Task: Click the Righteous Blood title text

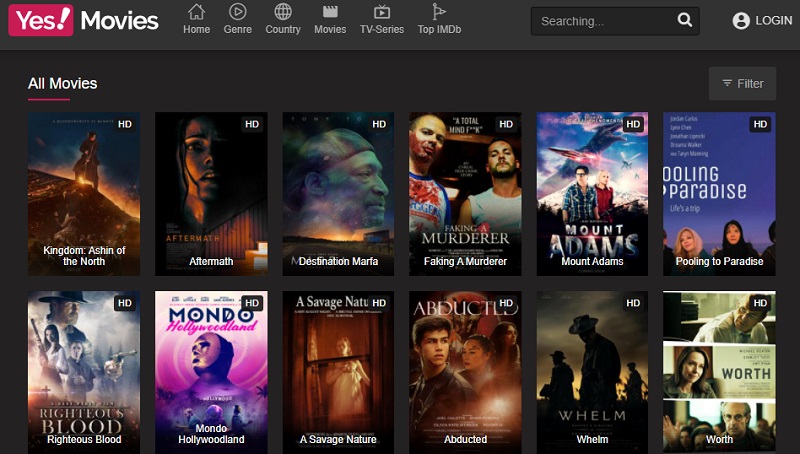Action: pos(84,439)
